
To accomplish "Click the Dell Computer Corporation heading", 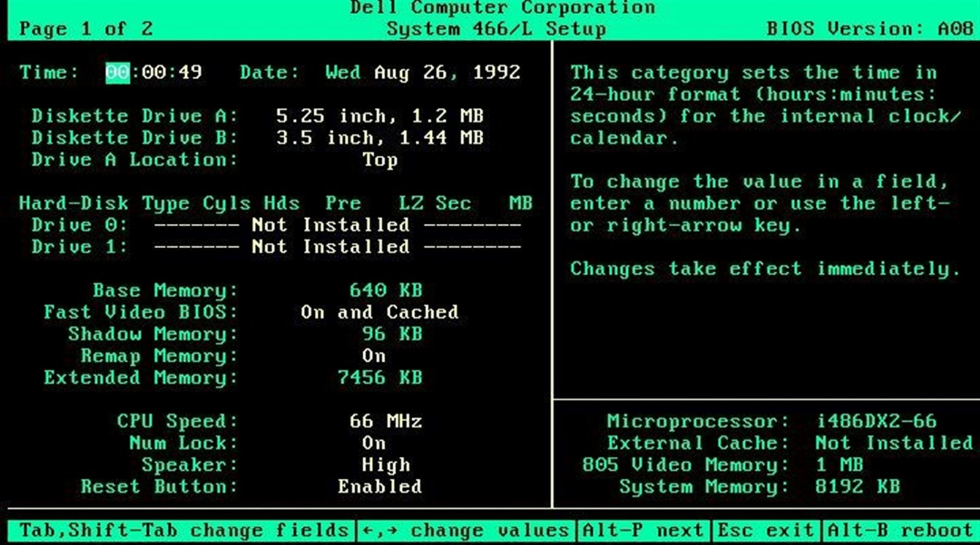I will (502, 7).
